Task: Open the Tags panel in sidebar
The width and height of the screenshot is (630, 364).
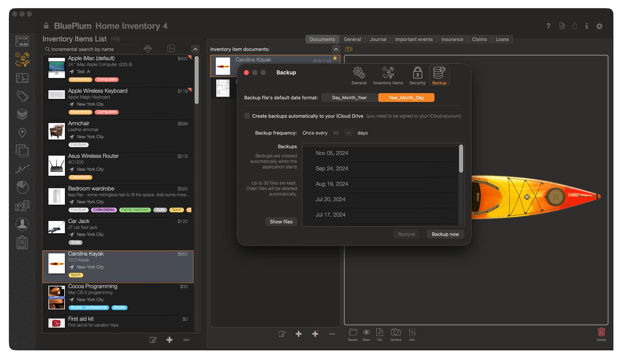Action: click(22, 96)
